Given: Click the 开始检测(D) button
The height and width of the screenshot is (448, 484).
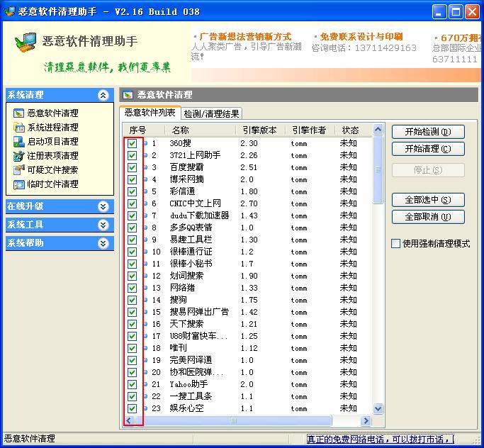Looking at the screenshot, I should (428, 132).
